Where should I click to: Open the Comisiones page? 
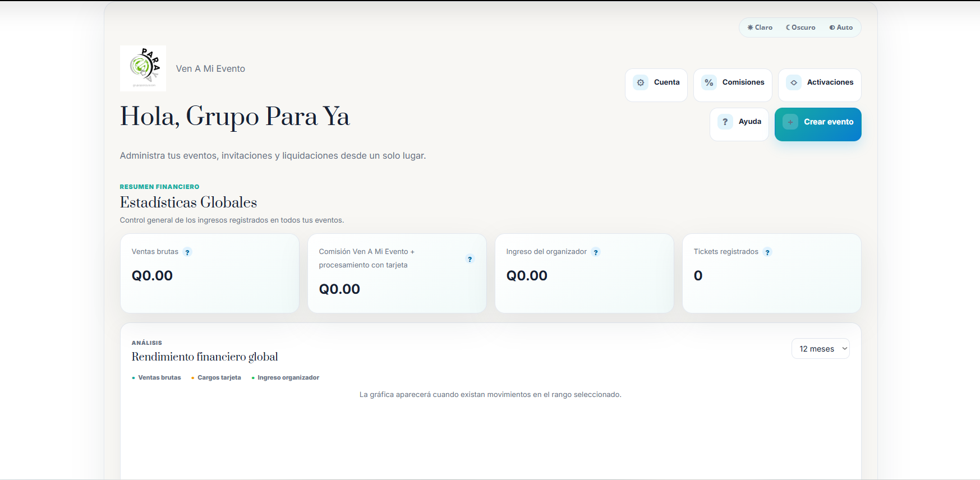pos(733,85)
